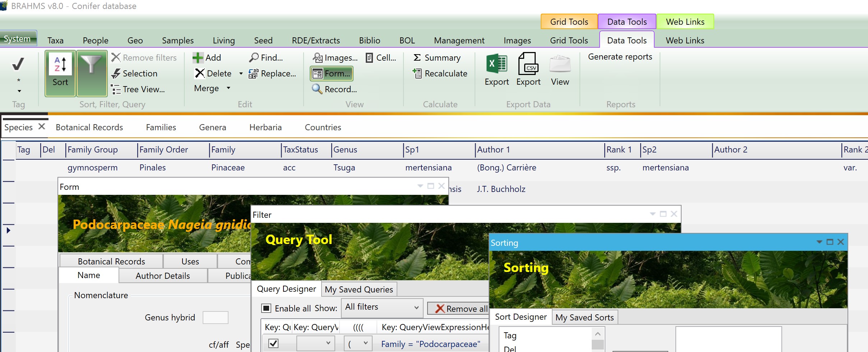Click the Tag checkmark icon
This screenshot has height=352, width=868.
point(18,64)
